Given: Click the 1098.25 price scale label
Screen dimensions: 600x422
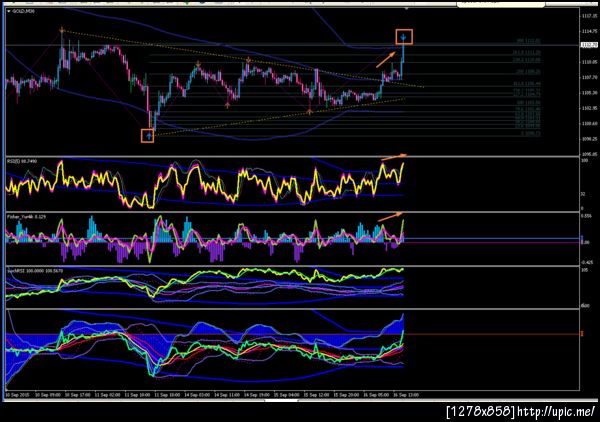Looking at the screenshot, I should click(x=589, y=139).
